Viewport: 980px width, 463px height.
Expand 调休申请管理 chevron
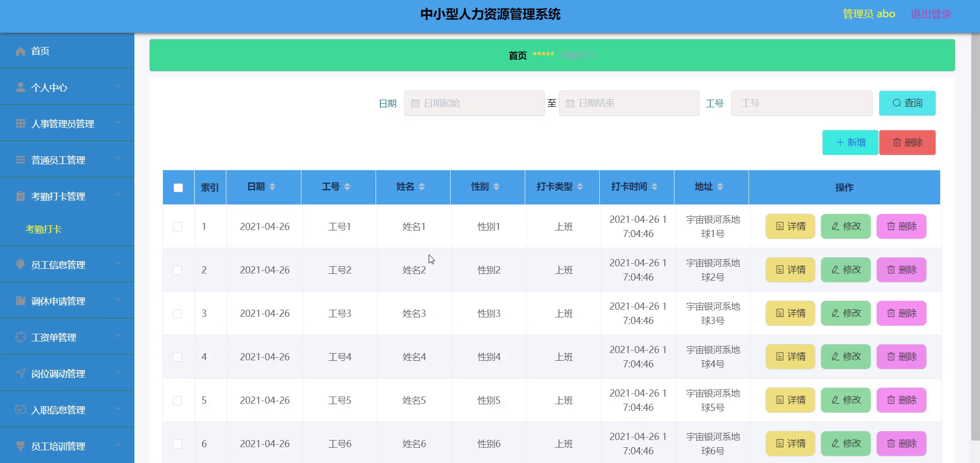(118, 299)
